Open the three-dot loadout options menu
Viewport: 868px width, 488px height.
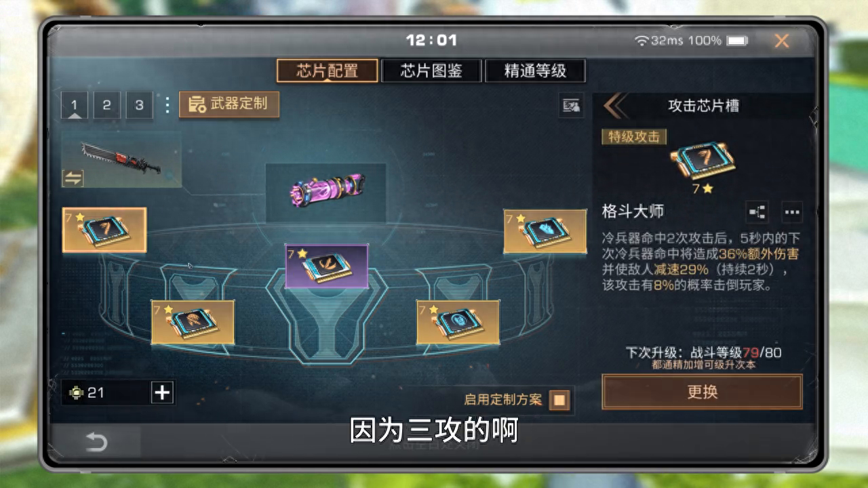point(167,105)
